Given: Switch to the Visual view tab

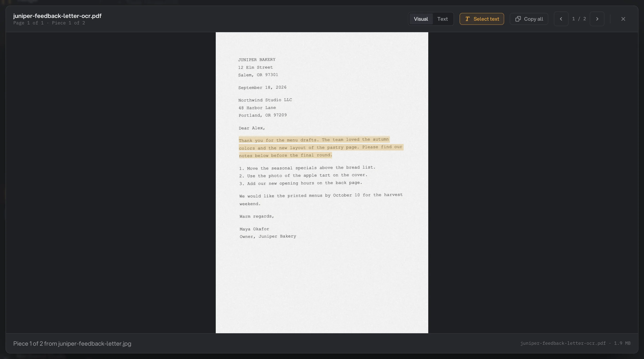Looking at the screenshot, I should point(421,19).
